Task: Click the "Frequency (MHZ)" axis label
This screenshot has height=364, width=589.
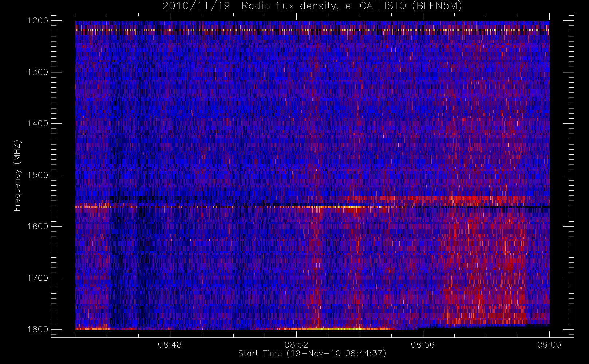Action: 17,175
